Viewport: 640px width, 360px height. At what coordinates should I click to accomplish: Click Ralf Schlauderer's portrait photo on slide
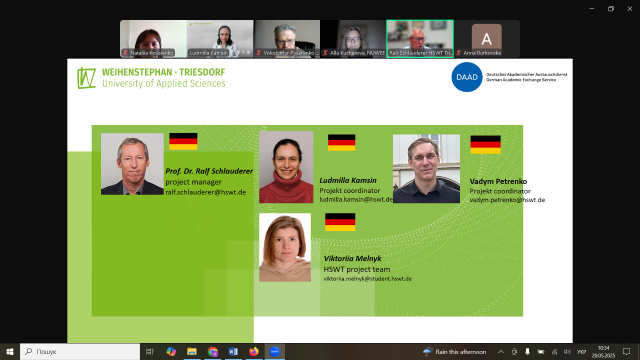(132, 164)
